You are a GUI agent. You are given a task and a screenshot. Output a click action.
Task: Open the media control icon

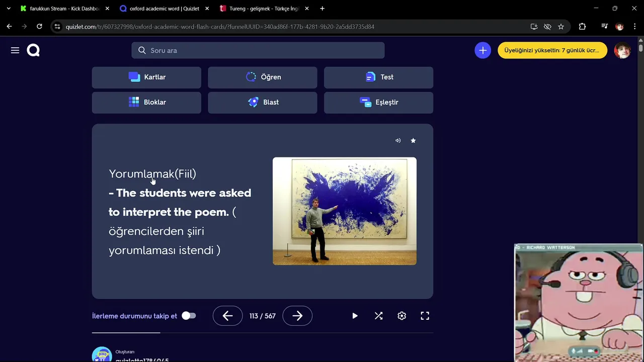pos(604,27)
